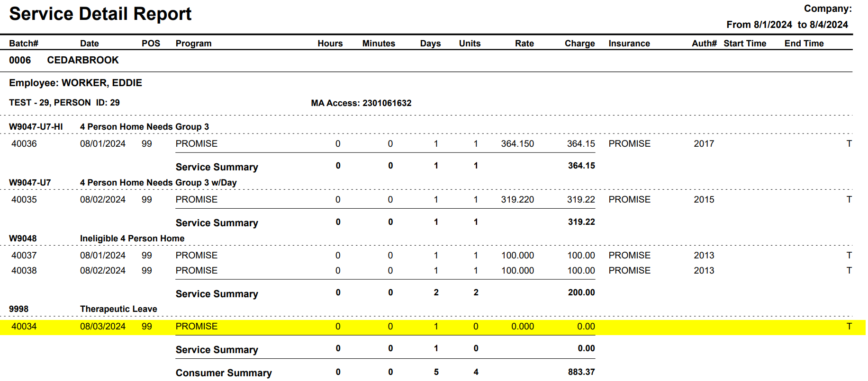This screenshot has height=381, width=868.
Task: Select batch number 40038
Action: click(24, 271)
